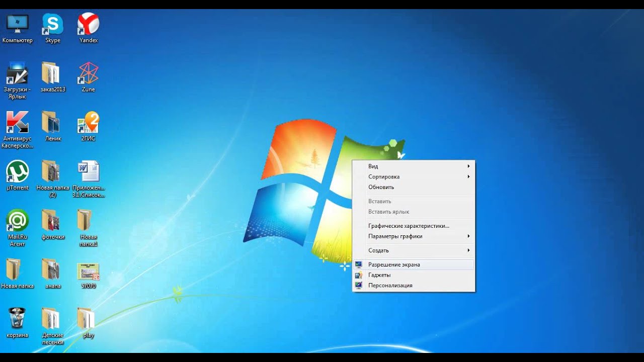This screenshot has width=644, height=362.
Task: Select the Новая папка folder icon
Action: pyautogui.click(x=18, y=274)
